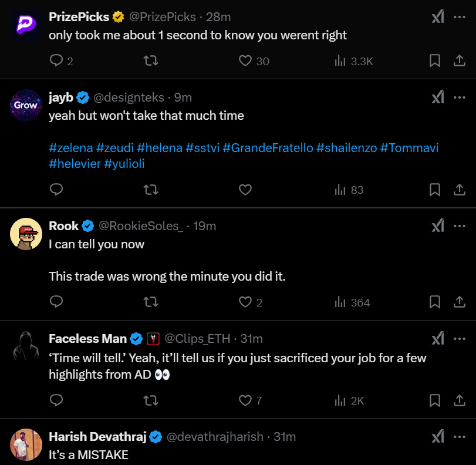This screenshot has height=465, width=476.
Task: Share the jayb tweet
Action: pyautogui.click(x=460, y=190)
